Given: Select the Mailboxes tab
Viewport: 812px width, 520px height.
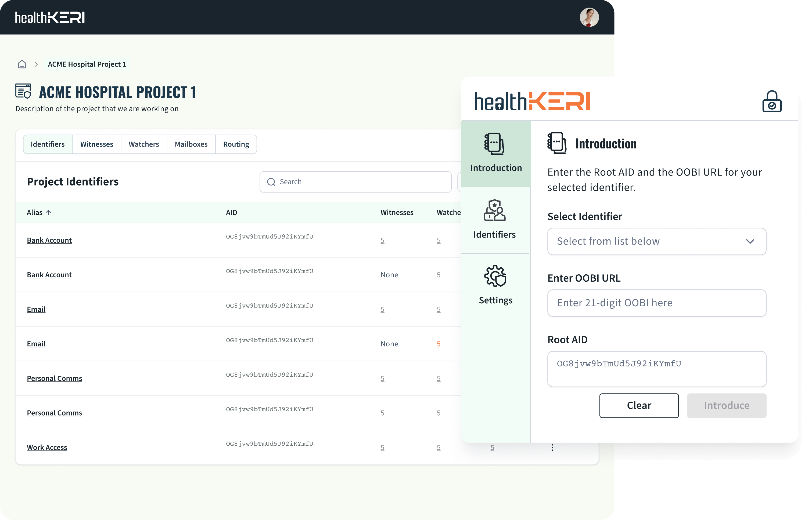Looking at the screenshot, I should tap(191, 144).
